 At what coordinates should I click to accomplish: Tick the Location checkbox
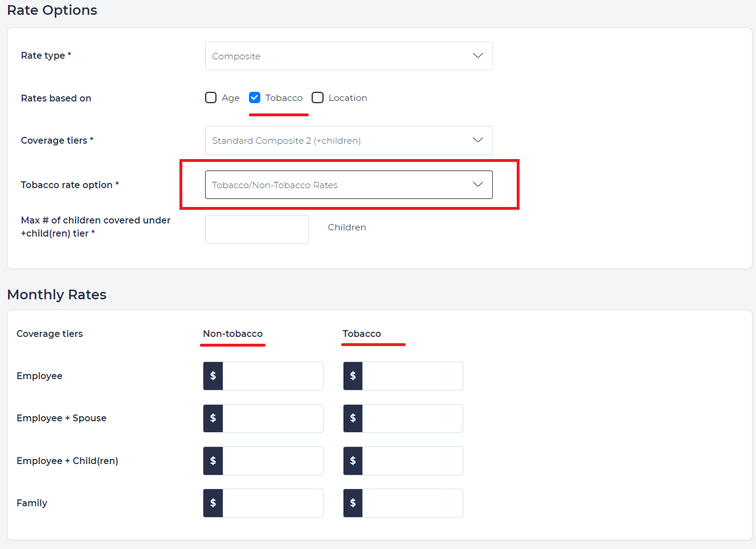(318, 97)
